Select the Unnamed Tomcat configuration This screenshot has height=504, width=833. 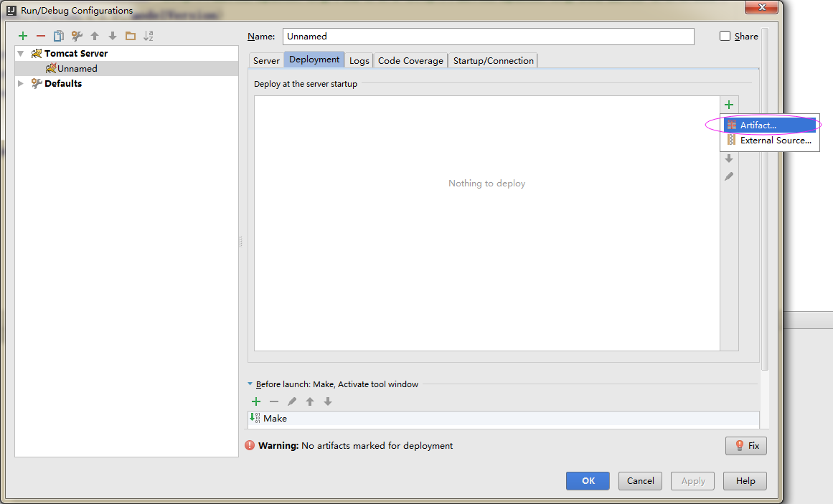tap(126, 69)
